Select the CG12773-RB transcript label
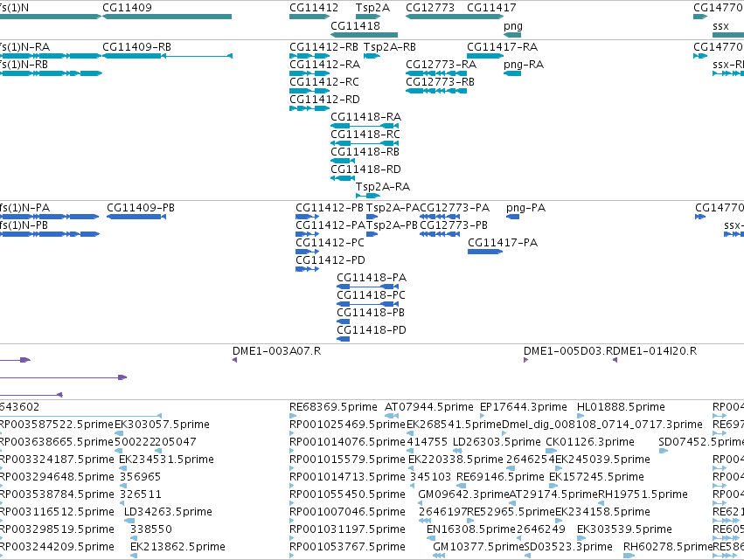744x560 pixels. click(440, 82)
